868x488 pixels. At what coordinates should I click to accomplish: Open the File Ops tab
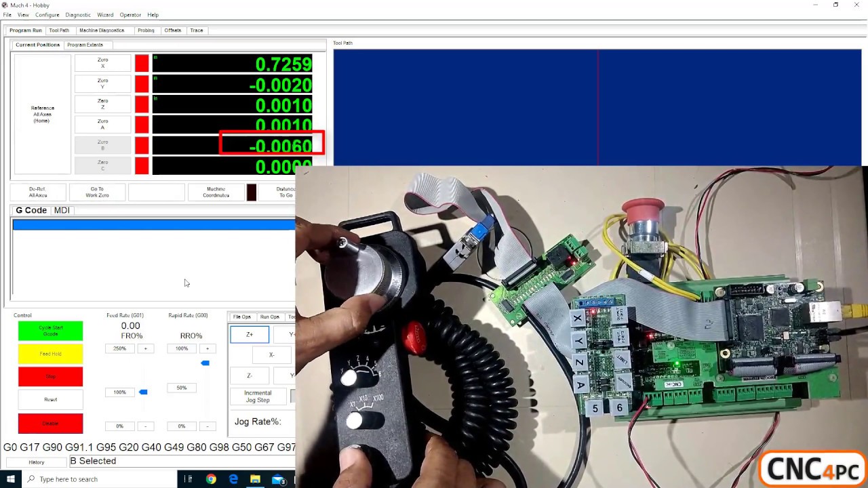pos(242,317)
